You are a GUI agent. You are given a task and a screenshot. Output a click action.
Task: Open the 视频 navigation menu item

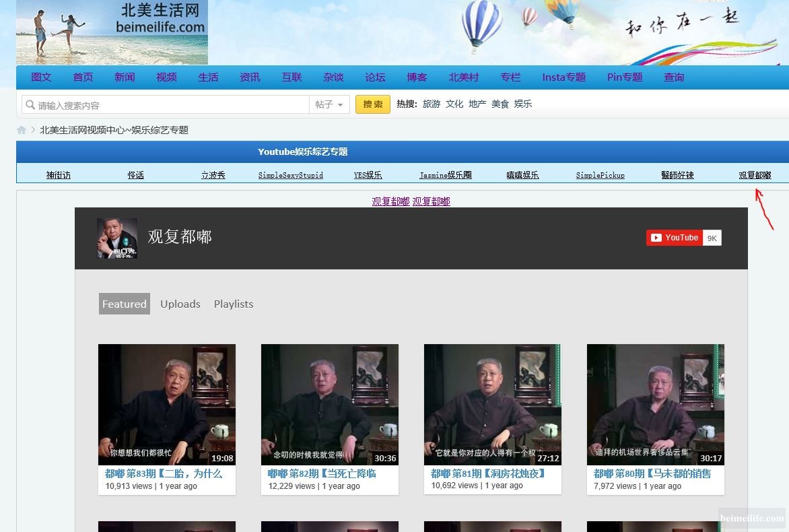pos(166,77)
